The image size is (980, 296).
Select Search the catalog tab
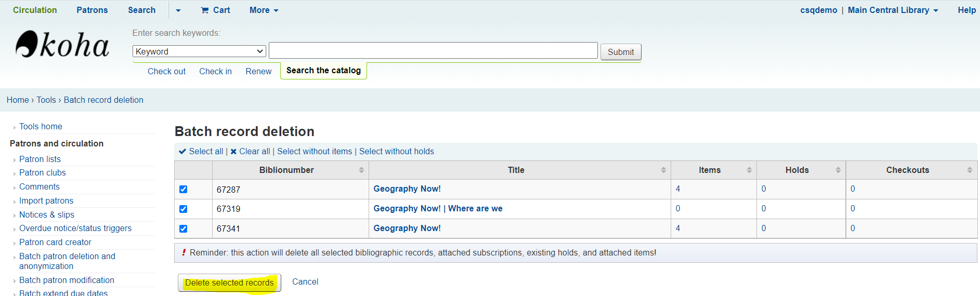(323, 71)
